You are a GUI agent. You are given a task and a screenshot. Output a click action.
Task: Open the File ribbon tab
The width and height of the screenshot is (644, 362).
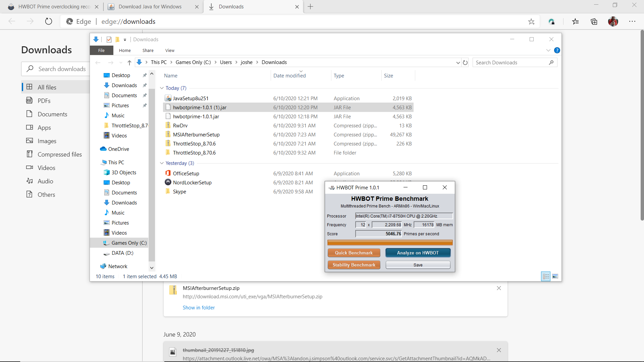click(101, 50)
